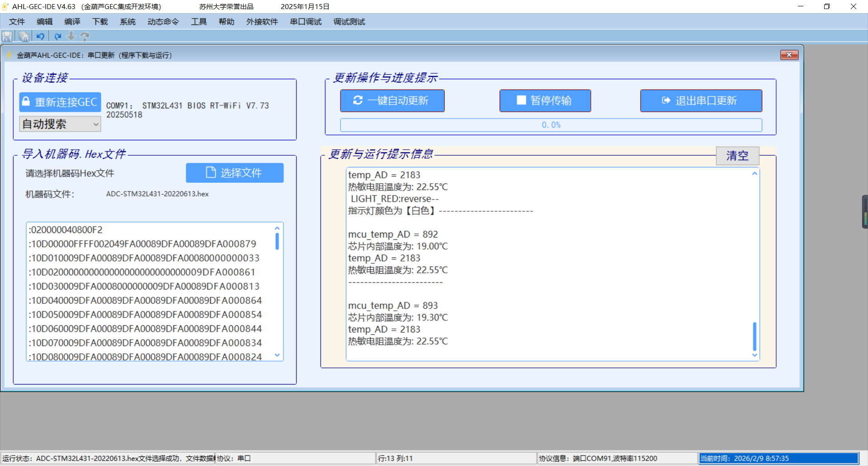Click the Redo arrow toolbar icon
The image size is (868, 466).
tap(58, 36)
